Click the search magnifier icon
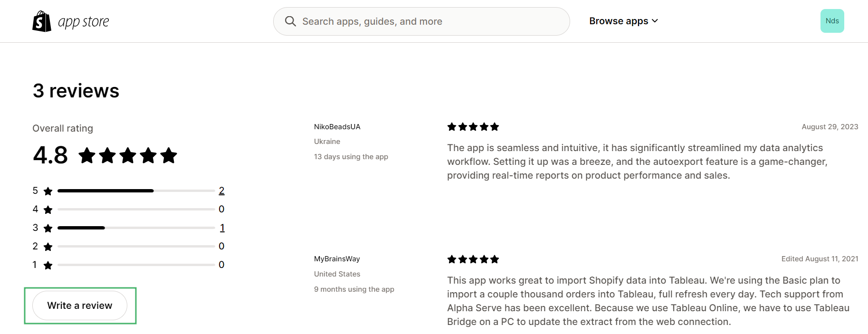 coord(290,21)
